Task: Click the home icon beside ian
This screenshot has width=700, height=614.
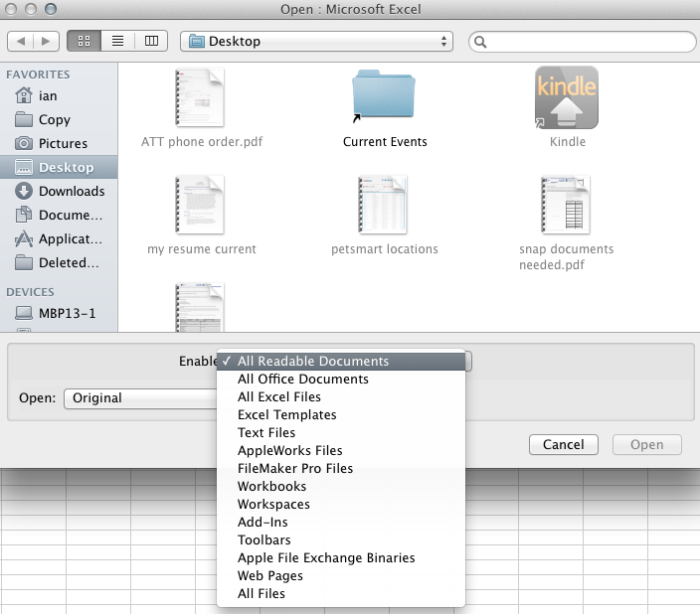Action: click(24, 95)
